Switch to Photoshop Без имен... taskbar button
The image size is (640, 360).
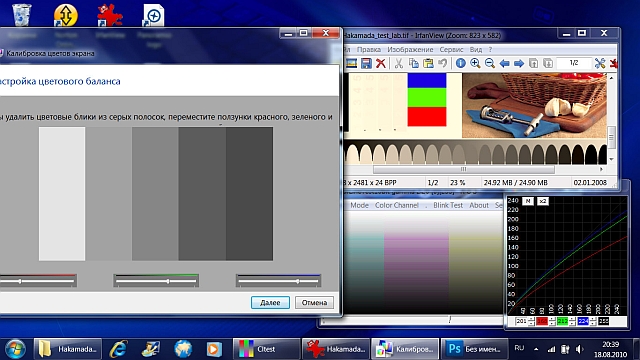tap(474, 349)
